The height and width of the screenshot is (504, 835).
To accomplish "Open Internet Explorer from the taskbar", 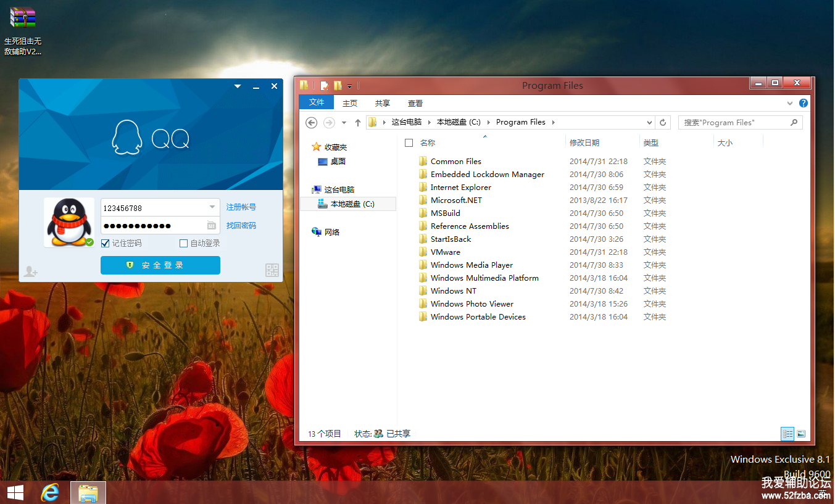I will click(x=50, y=492).
